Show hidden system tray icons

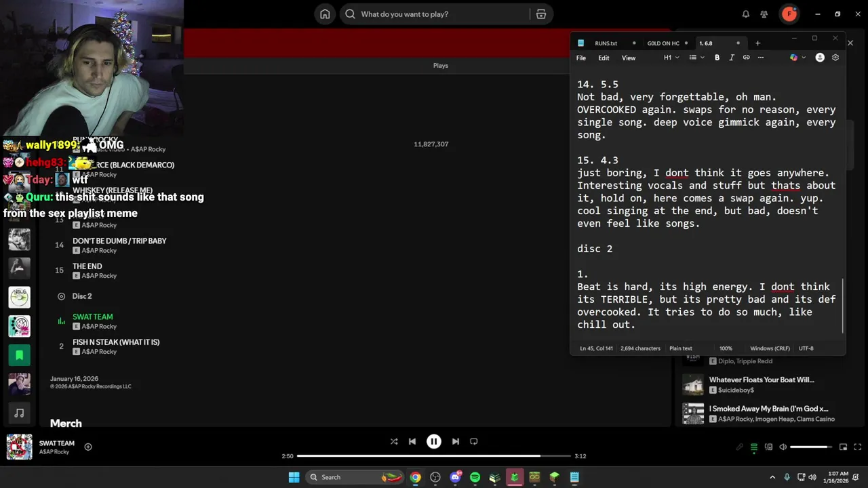click(x=772, y=477)
